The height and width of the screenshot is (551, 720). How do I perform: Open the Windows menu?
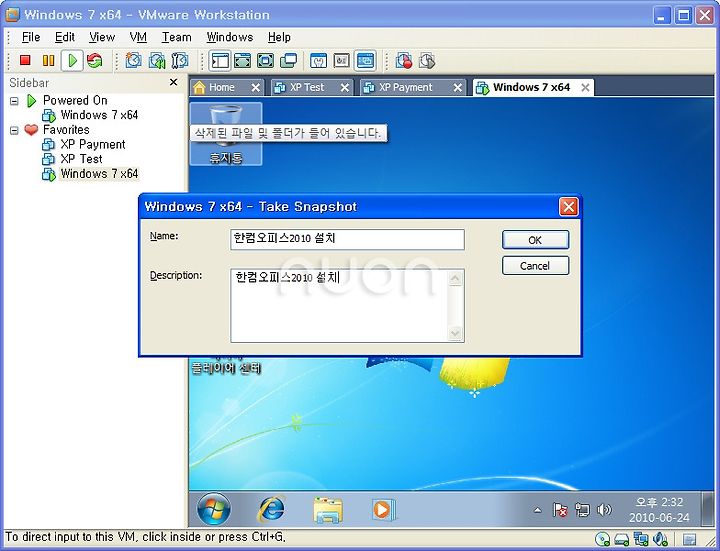(x=230, y=37)
